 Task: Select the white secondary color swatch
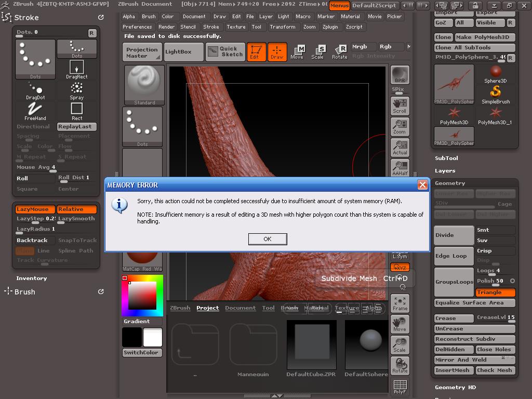[x=153, y=337]
